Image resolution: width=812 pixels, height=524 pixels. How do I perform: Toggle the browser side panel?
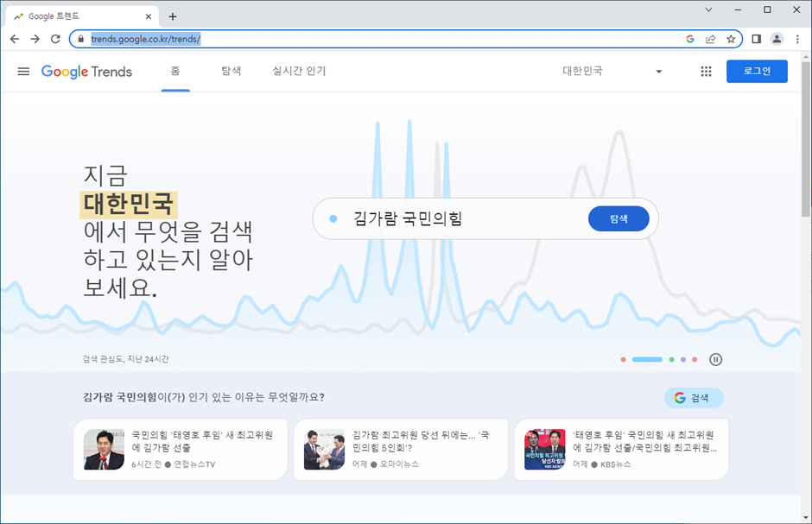[756, 39]
